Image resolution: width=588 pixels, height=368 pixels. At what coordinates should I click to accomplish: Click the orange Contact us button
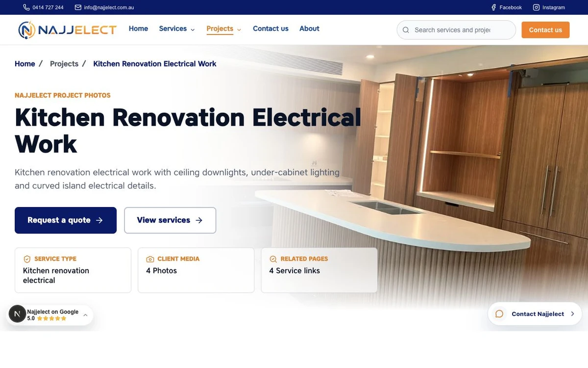coord(545,30)
